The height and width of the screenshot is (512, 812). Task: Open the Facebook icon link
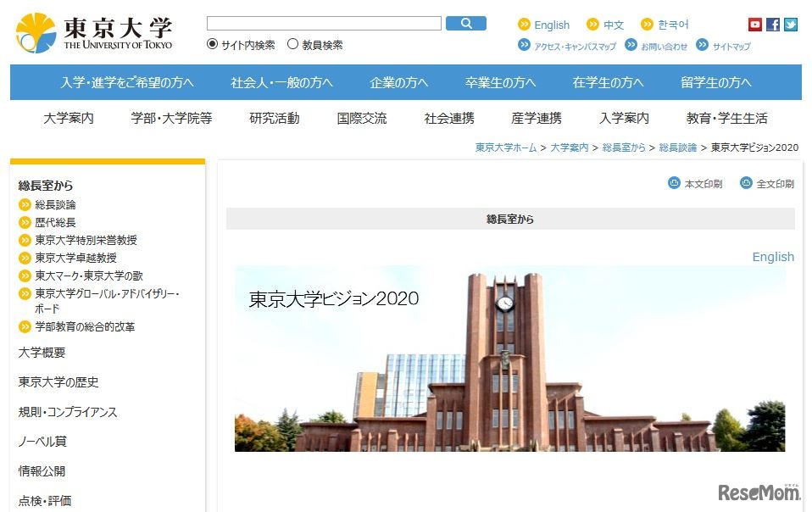[773, 25]
